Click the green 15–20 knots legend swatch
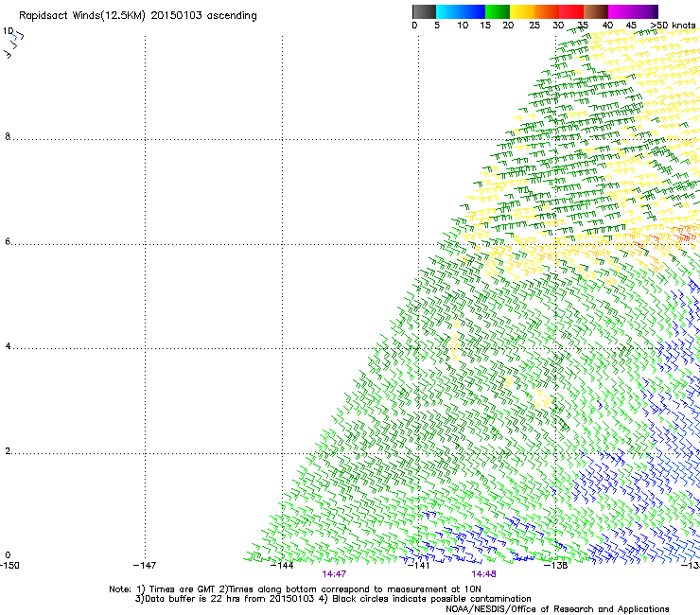 pos(498,11)
